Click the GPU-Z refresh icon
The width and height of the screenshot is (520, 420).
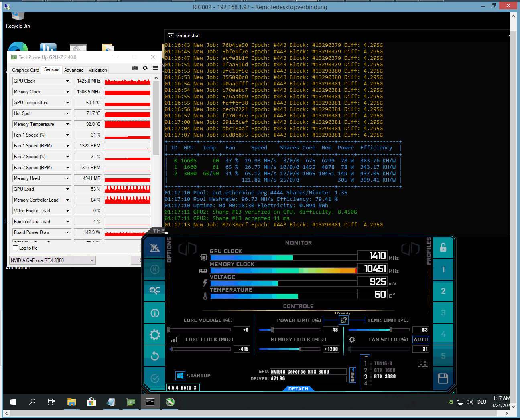(145, 68)
